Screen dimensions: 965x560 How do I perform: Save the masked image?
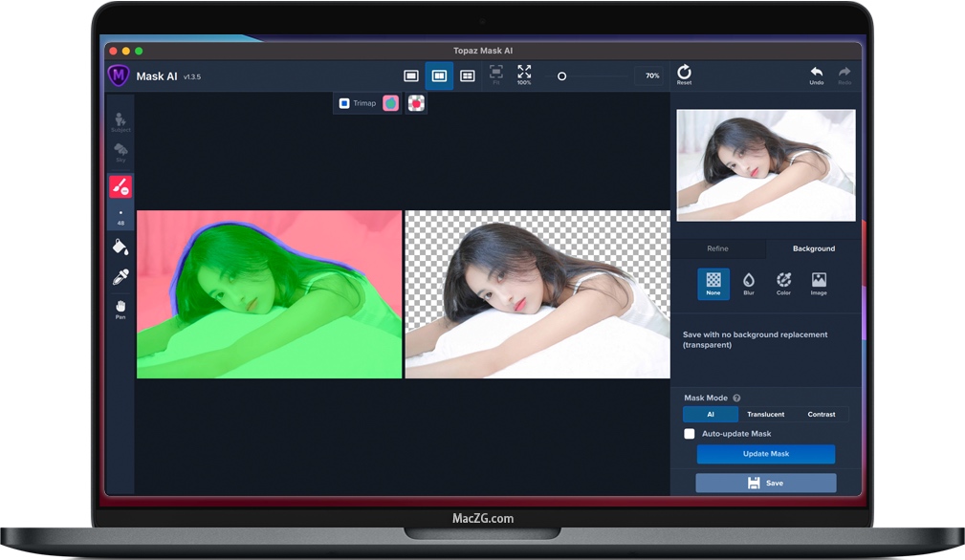click(765, 483)
